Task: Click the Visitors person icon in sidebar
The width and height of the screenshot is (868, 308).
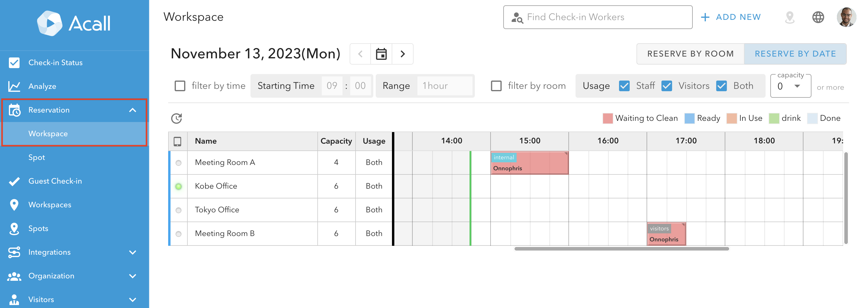Action: click(14, 300)
